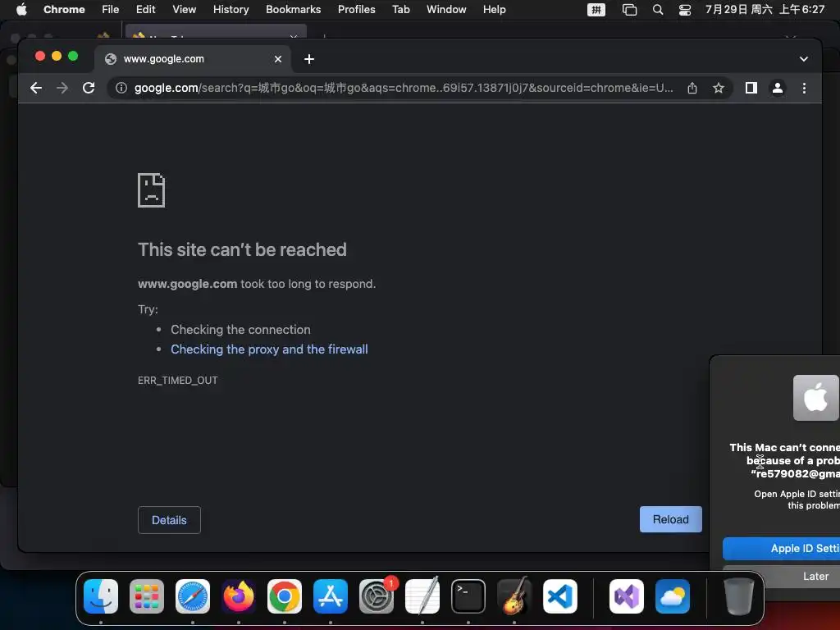Select the www.google.com tab
Screen dimensions: 840x630
(x=194, y=59)
